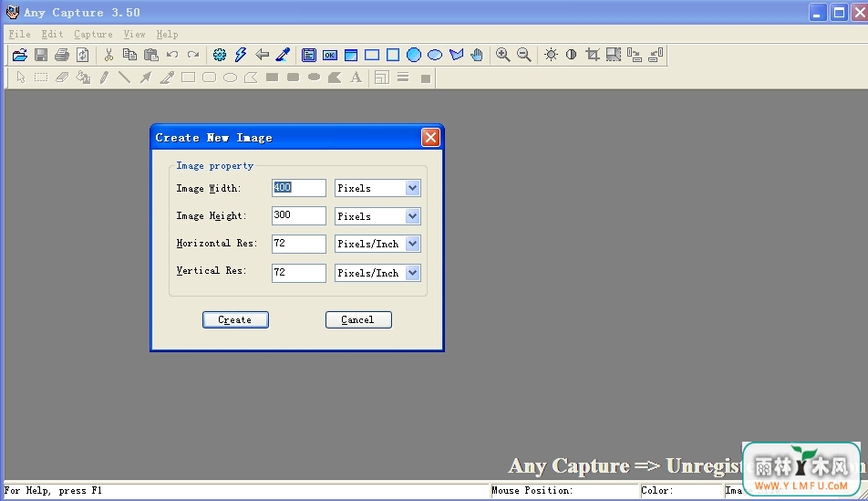Select the eraser tool icon
This screenshot has width=868, height=501.
62,78
